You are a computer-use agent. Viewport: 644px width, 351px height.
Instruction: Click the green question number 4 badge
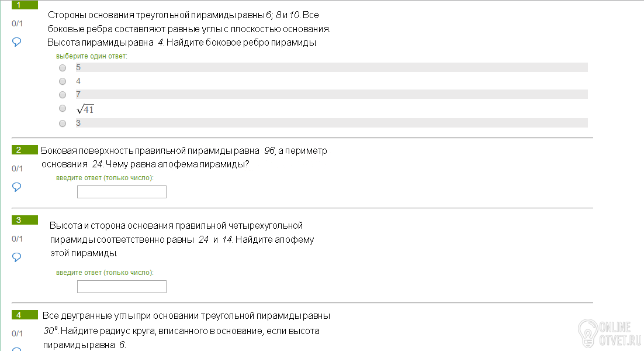pyautogui.click(x=25, y=315)
